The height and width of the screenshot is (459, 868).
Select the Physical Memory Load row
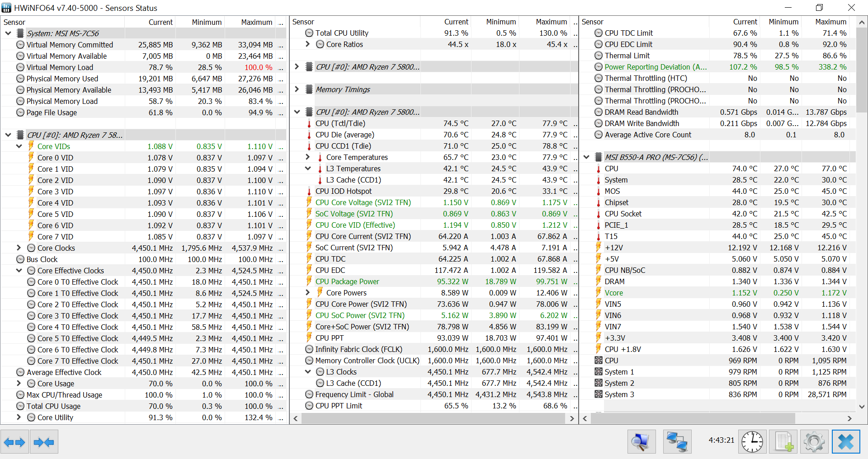click(144, 101)
